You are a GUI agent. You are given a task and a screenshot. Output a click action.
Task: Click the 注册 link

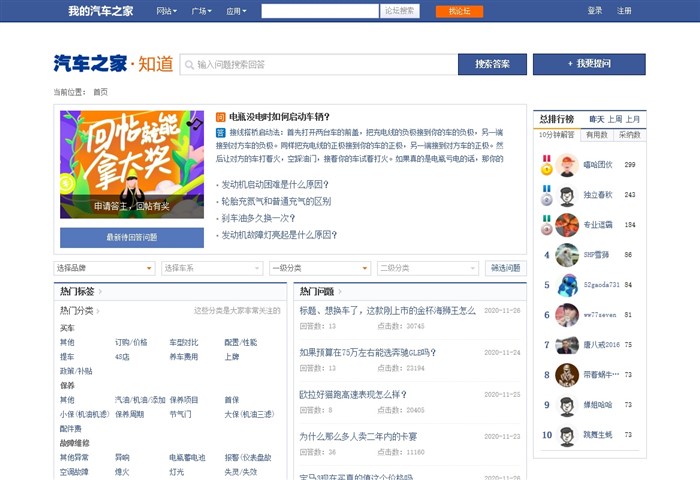point(624,11)
